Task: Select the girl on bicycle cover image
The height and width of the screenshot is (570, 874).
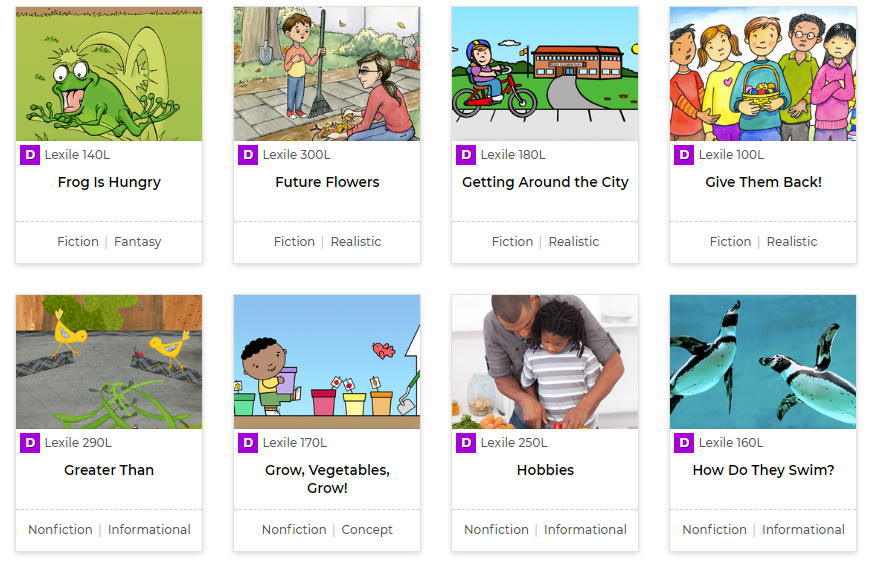Action: (x=545, y=74)
